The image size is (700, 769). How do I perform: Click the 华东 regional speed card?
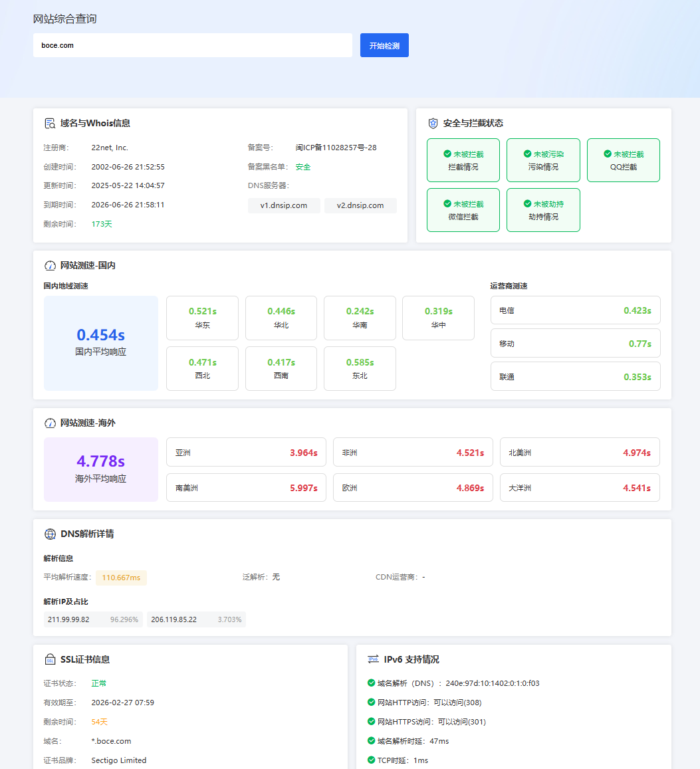click(x=202, y=318)
